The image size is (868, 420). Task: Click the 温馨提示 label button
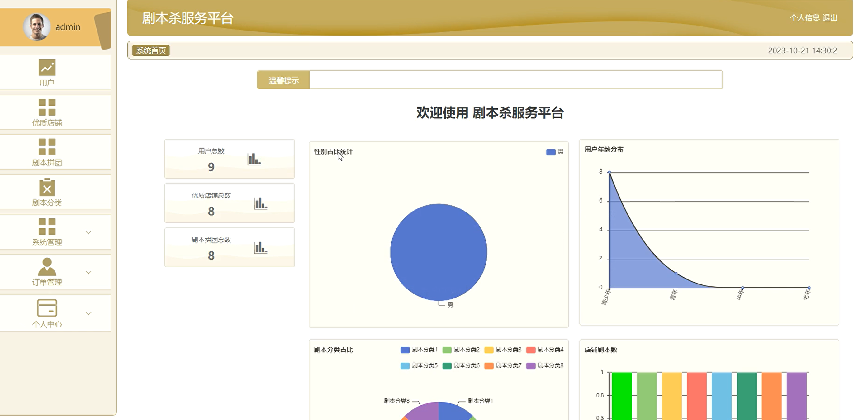(x=283, y=80)
